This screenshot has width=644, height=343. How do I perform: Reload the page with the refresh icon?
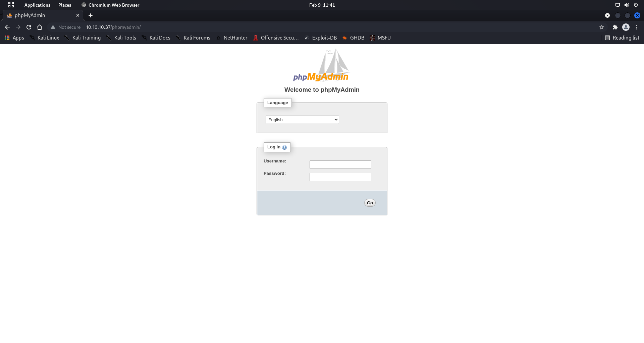[x=29, y=27]
